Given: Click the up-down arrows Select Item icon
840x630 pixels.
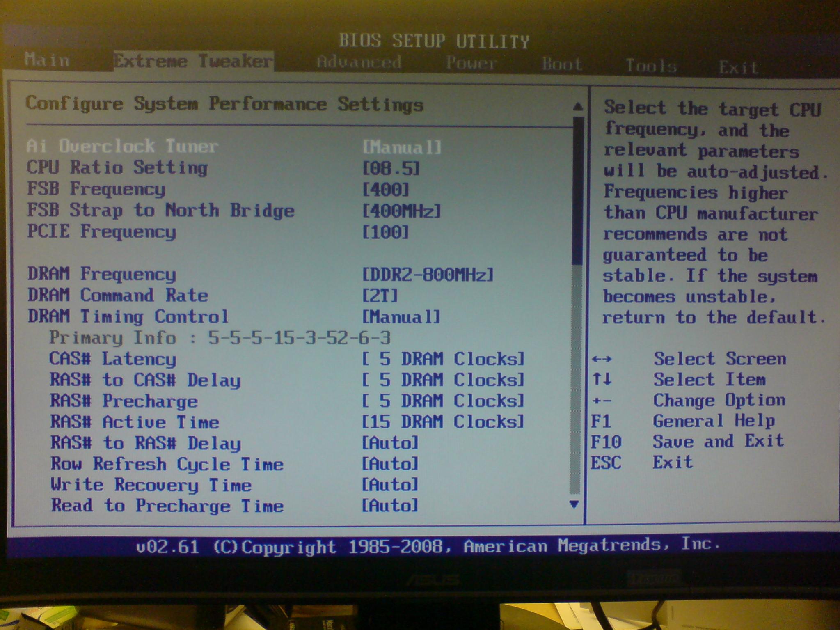Looking at the screenshot, I should click(x=602, y=379).
